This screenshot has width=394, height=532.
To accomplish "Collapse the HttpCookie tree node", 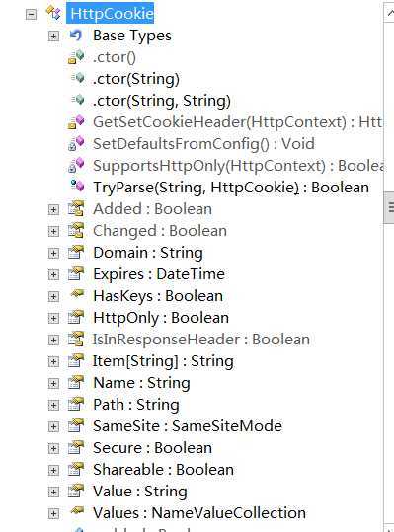I will [31, 14].
